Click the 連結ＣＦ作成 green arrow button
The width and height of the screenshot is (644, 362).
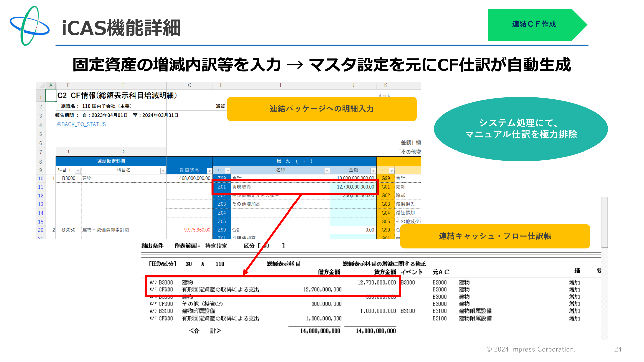point(537,24)
